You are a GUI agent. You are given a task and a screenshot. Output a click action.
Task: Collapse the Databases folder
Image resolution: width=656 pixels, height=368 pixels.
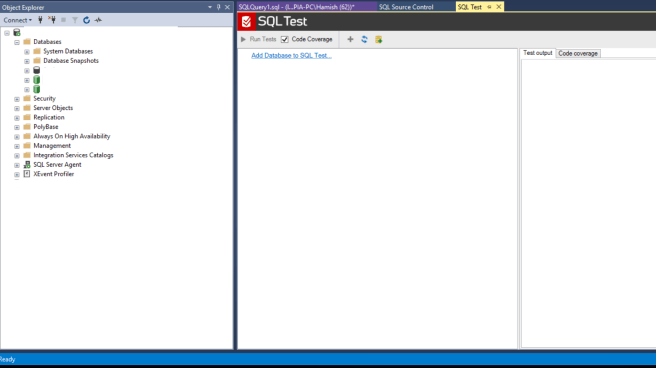[x=17, y=42]
